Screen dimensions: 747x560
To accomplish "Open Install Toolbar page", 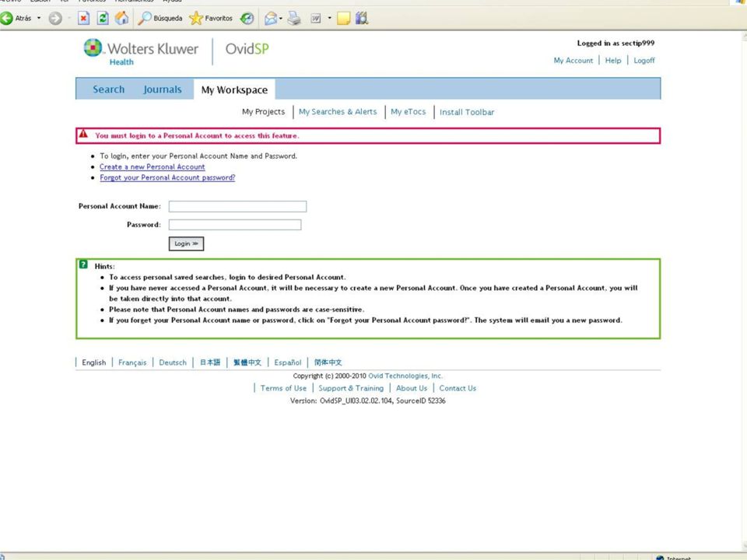I will click(467, 112).
